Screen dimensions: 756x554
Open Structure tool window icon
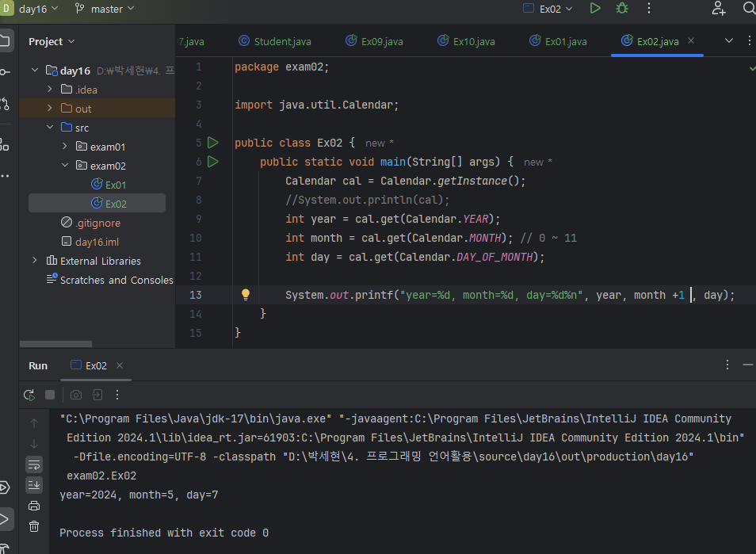(x=5, y=144)
